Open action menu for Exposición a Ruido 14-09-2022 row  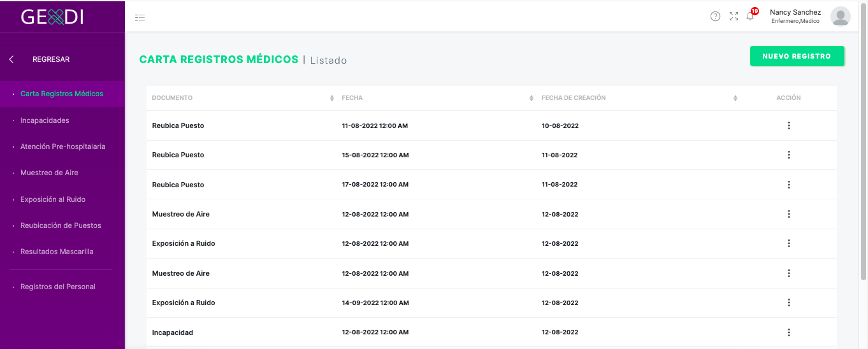788,303
